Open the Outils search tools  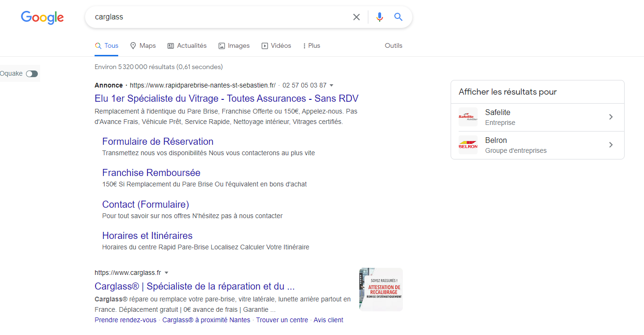point(393,46)
